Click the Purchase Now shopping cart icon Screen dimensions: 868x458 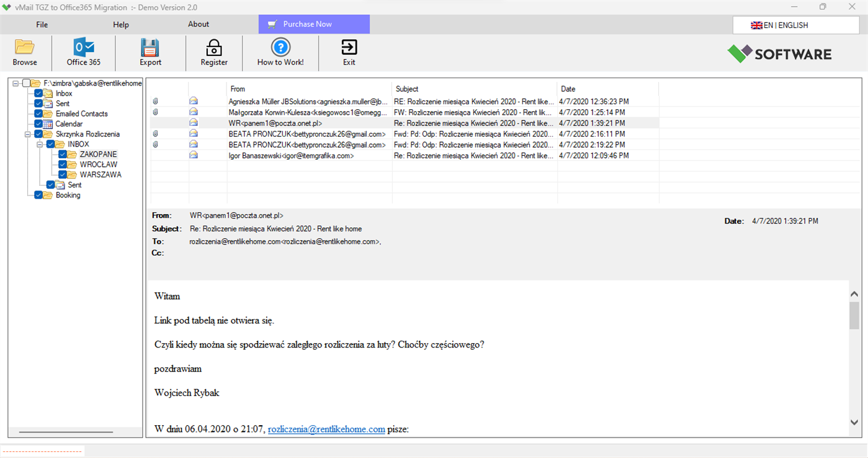(272, 24)
